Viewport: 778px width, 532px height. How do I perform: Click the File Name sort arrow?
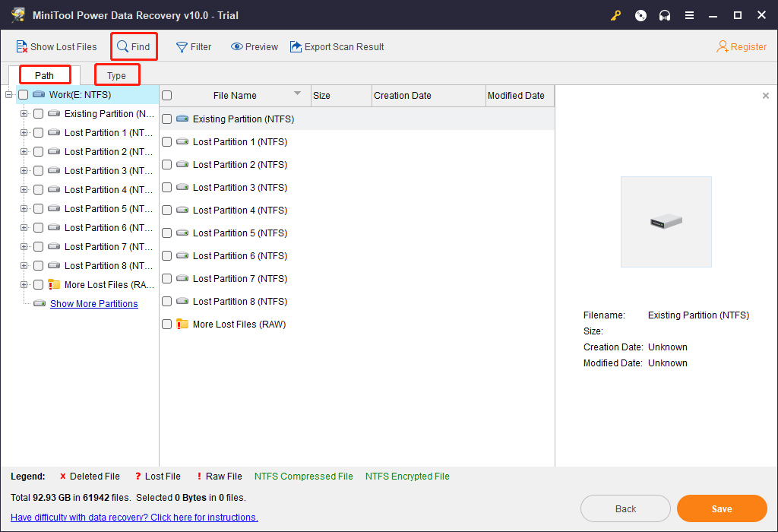coord(297,93)
